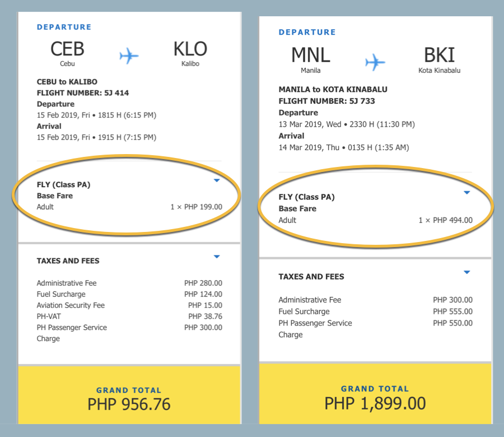Click the airplane icon between MNL and BKI
Screen dimensions: 504x437
[375, 62]
